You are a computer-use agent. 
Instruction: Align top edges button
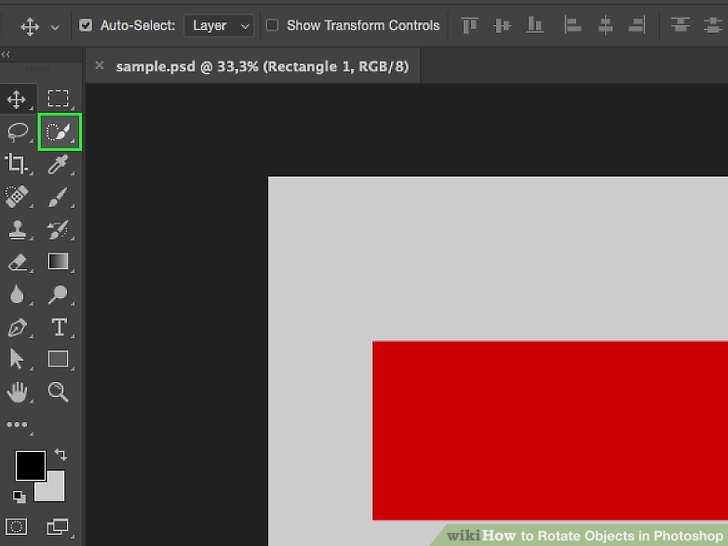(469, 25)
